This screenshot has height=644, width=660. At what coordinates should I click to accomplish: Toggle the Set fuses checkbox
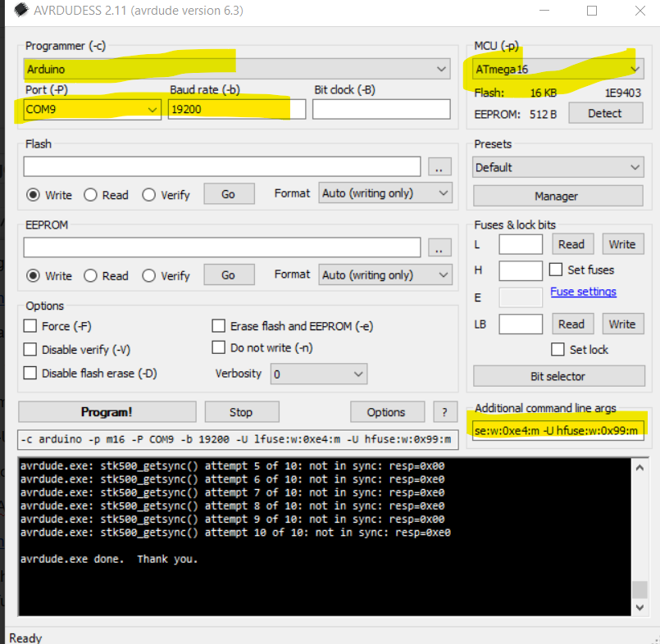[556, 270]
